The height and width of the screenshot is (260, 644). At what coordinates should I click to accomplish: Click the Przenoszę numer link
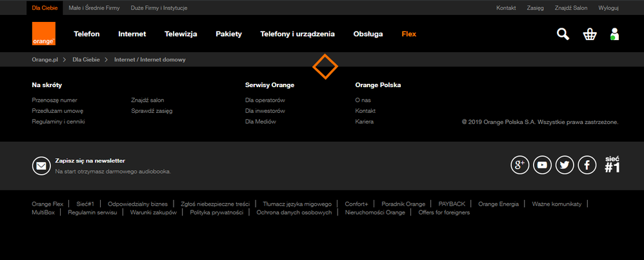pyautogui.click(x=54, y=100)
